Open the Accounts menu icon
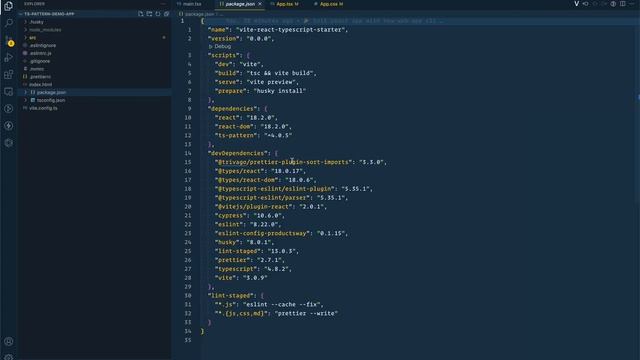Viewport: 640px width, 360px height. 9,341
